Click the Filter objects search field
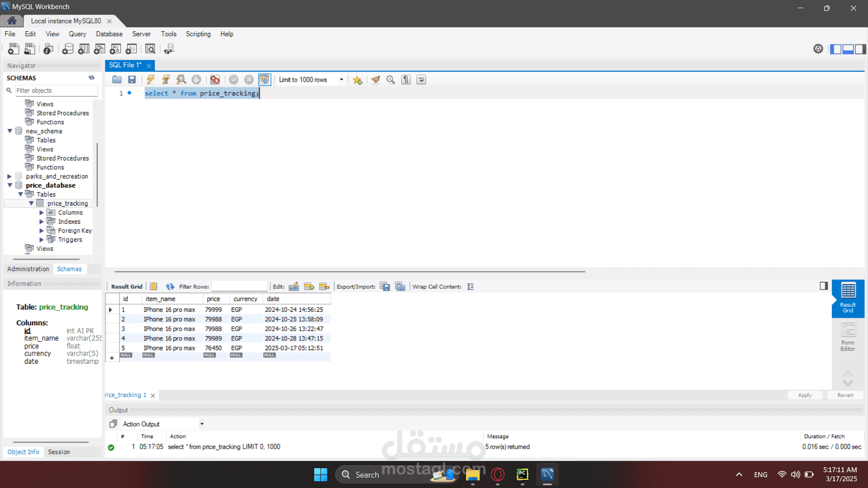The height and width of the screenshot is (488, 868). (57, 90)
